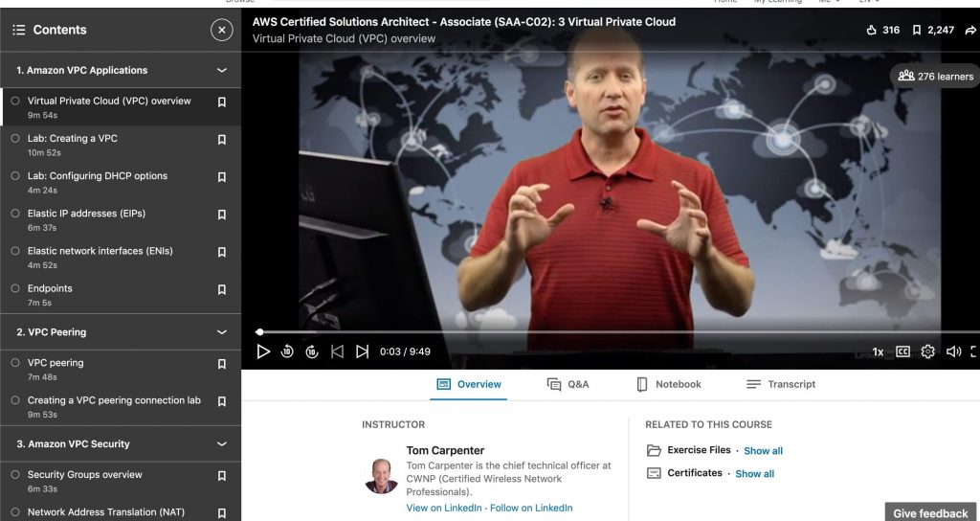Collapse Amazon VPC Security section
Screen dimensions: 980x521
point(221,444)
